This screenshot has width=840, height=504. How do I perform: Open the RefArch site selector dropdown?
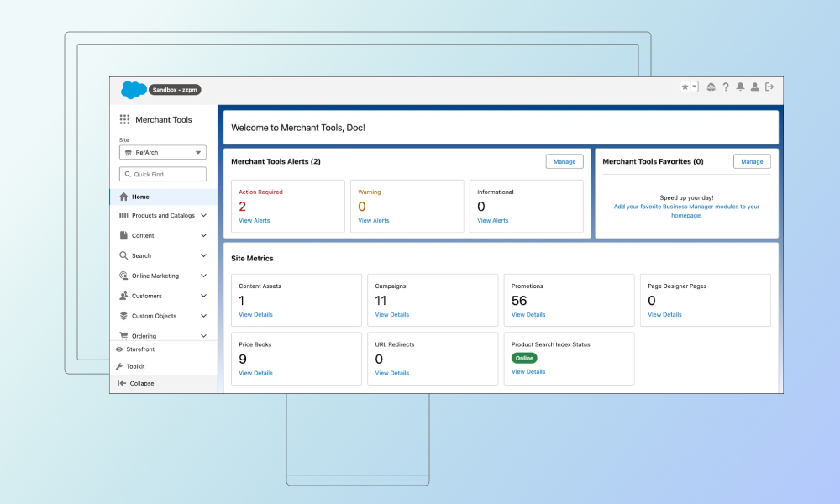point(162,153)
